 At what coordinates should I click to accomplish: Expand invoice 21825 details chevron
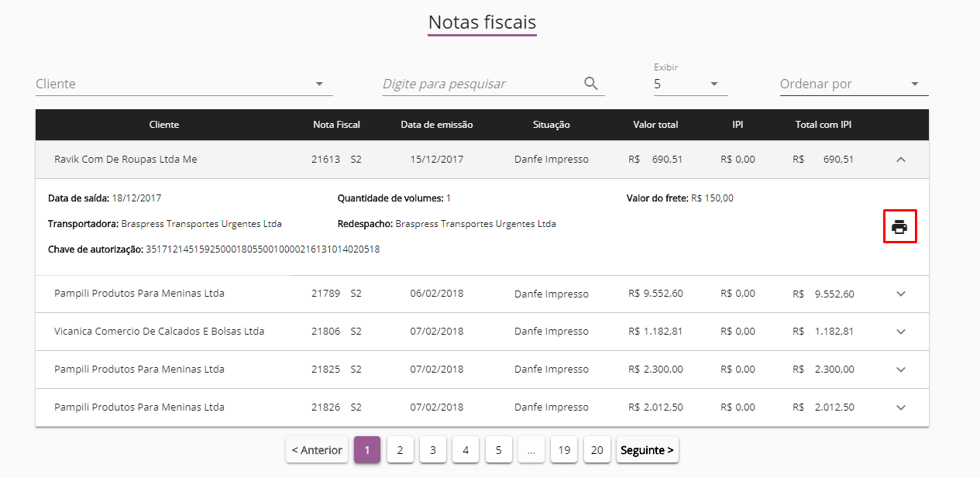900,370
